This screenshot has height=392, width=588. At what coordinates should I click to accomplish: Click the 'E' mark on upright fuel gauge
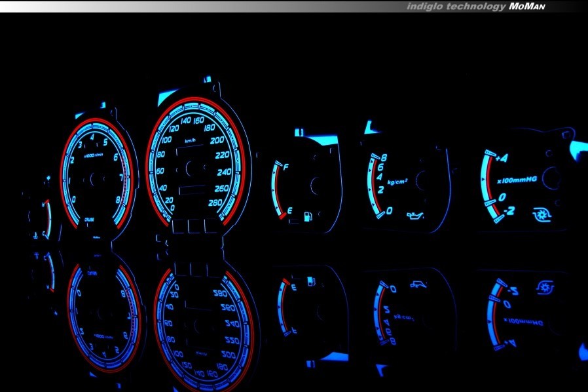point(290,210)
